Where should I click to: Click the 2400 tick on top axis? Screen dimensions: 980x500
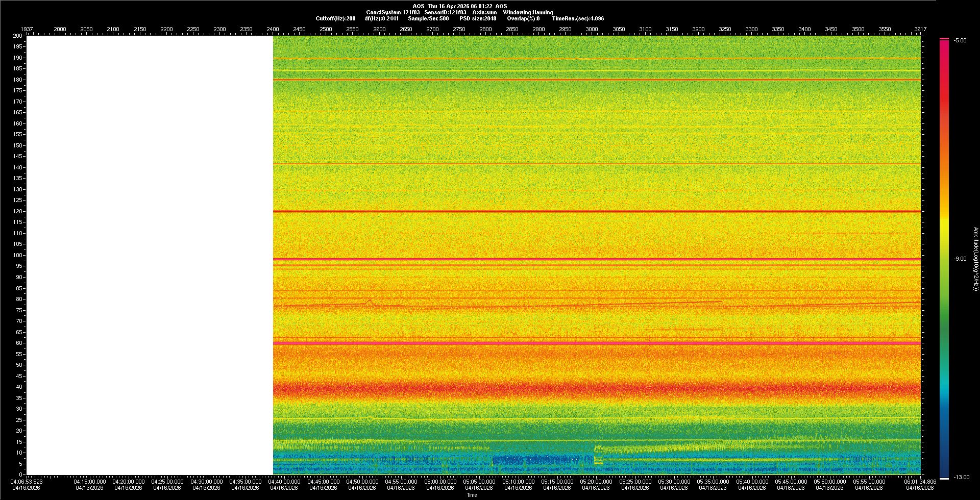pyautogui.click(x=273, y=29)
